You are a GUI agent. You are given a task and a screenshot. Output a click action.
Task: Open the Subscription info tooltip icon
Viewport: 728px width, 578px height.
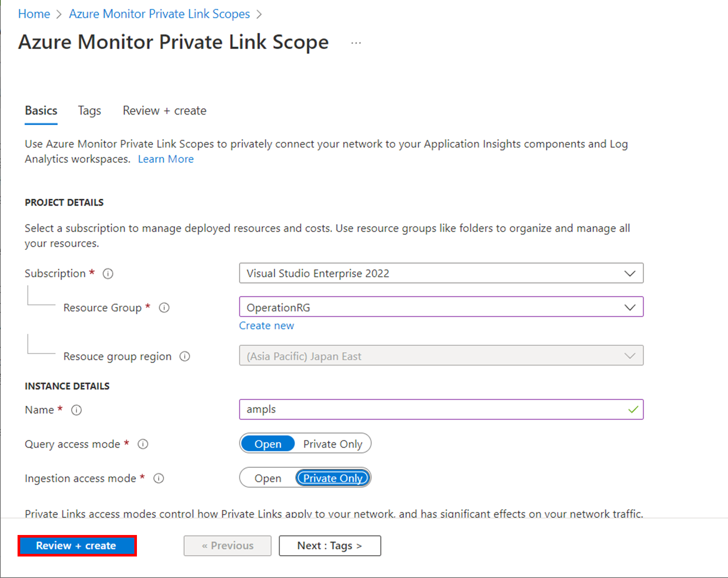tap(108, 273)
